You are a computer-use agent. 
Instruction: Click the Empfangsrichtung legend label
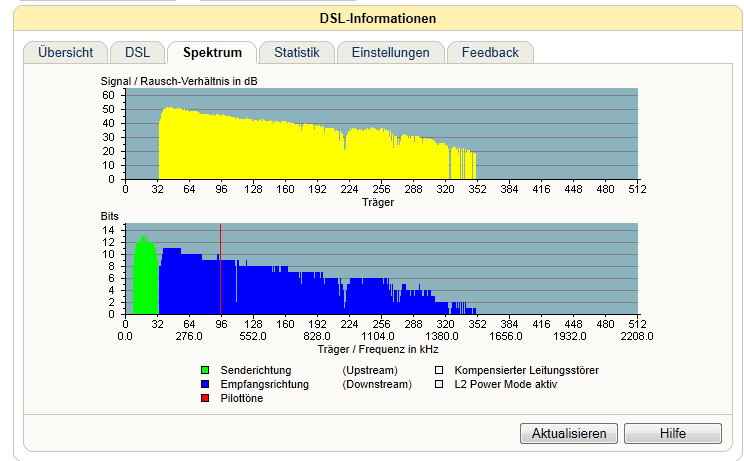264,384
